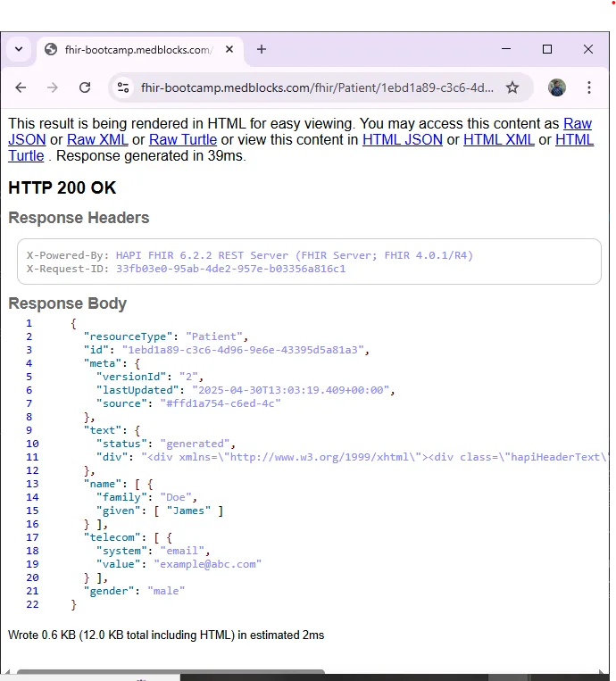Open the Chrome profile avatar
The width and height of the screenshot is (616, 681).
(557, 87)
